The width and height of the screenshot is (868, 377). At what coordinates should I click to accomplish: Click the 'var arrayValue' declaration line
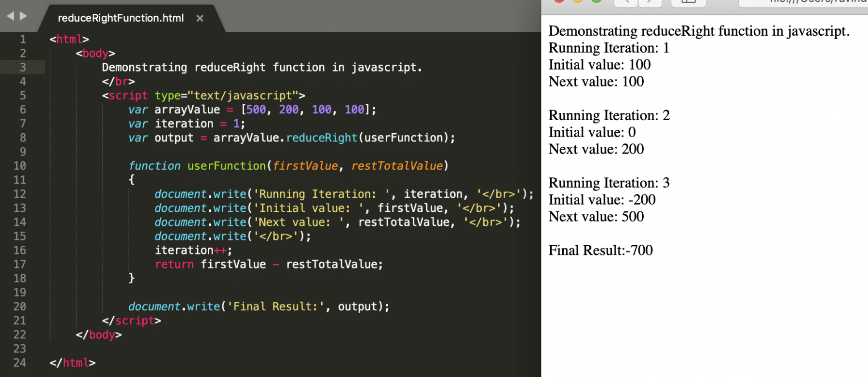(252, 110)
